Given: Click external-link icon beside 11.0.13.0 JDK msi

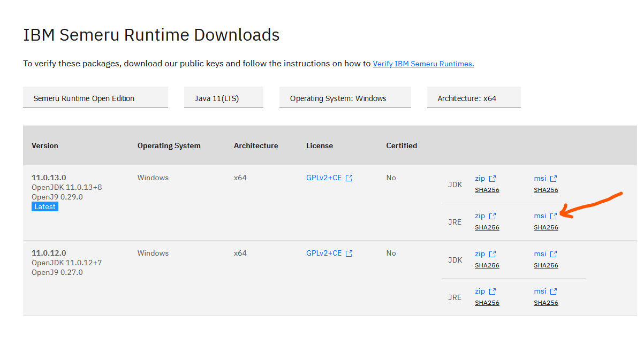Looking at the screenshot, I should coord(554,179).
